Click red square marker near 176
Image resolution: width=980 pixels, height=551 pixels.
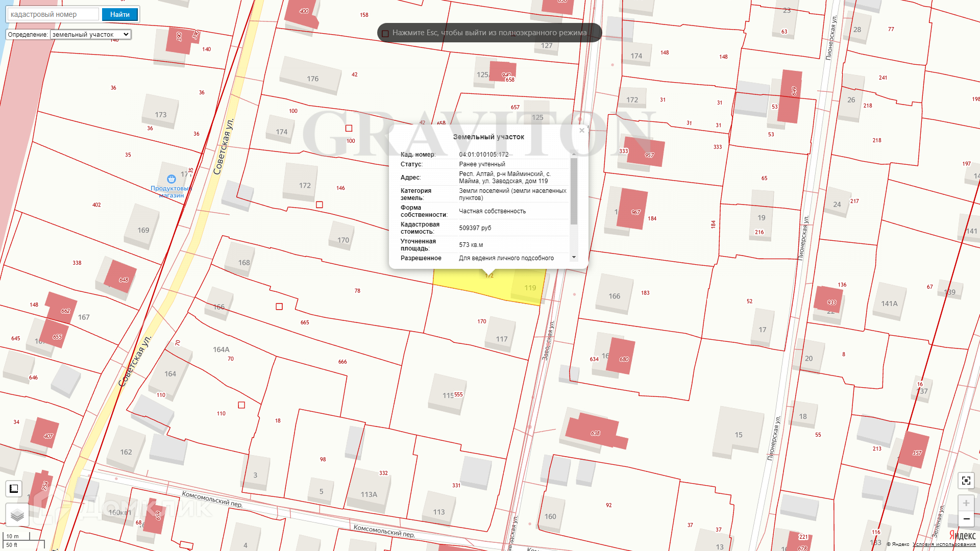tap(349, 129)
